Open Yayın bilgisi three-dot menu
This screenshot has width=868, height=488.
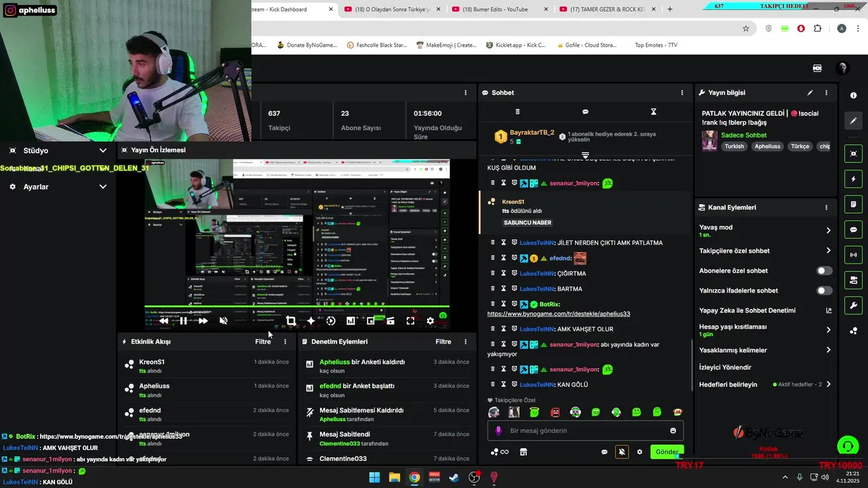coord(826,92)
